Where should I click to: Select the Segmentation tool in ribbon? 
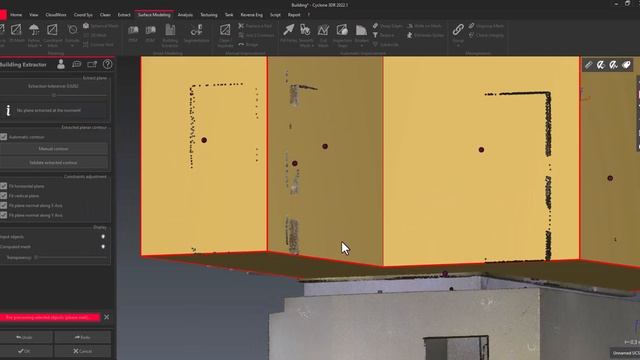(196, 33)
